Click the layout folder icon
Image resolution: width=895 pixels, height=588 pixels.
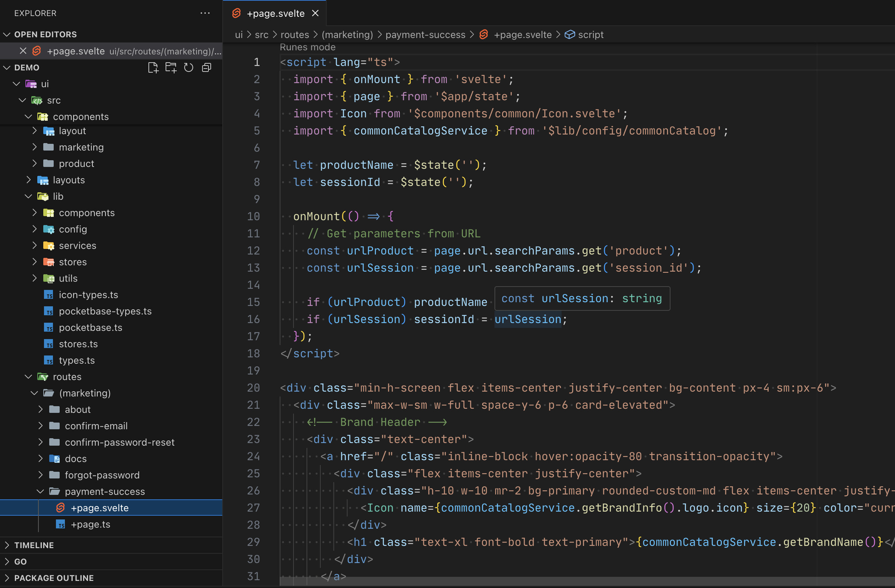pyautogui.click(x=49, y=131)
